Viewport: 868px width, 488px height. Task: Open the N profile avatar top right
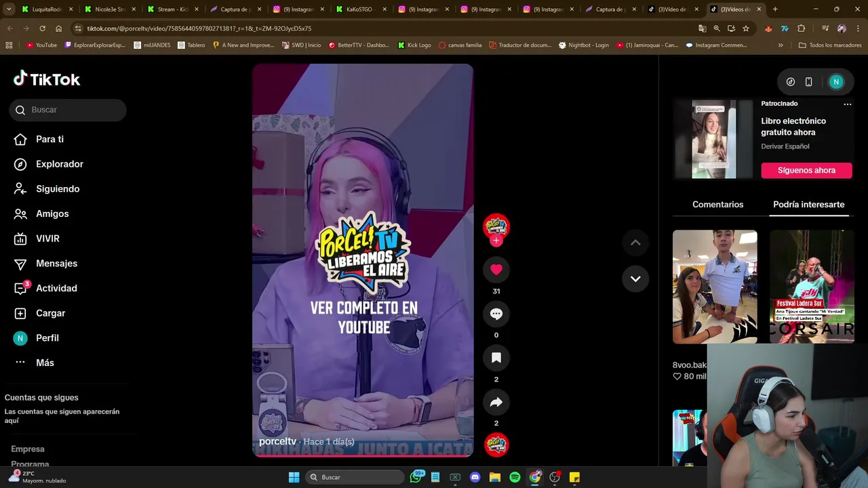836,82
